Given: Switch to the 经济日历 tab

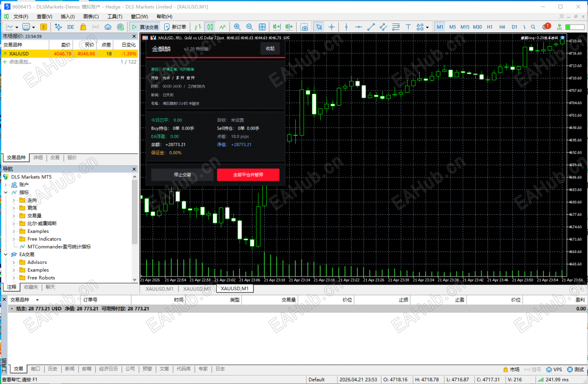Looking at the screenshot, I should [108, 369].
